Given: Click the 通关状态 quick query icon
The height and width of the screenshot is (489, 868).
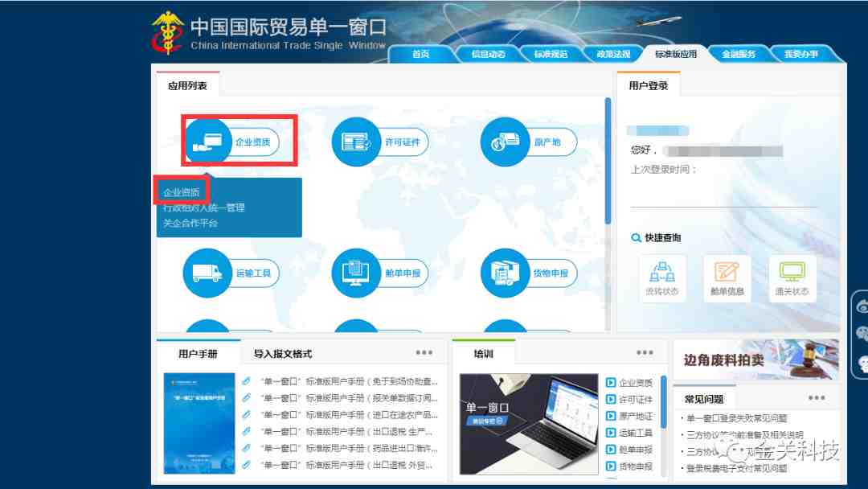Looking at the screenshot, I should click(792, 277).
